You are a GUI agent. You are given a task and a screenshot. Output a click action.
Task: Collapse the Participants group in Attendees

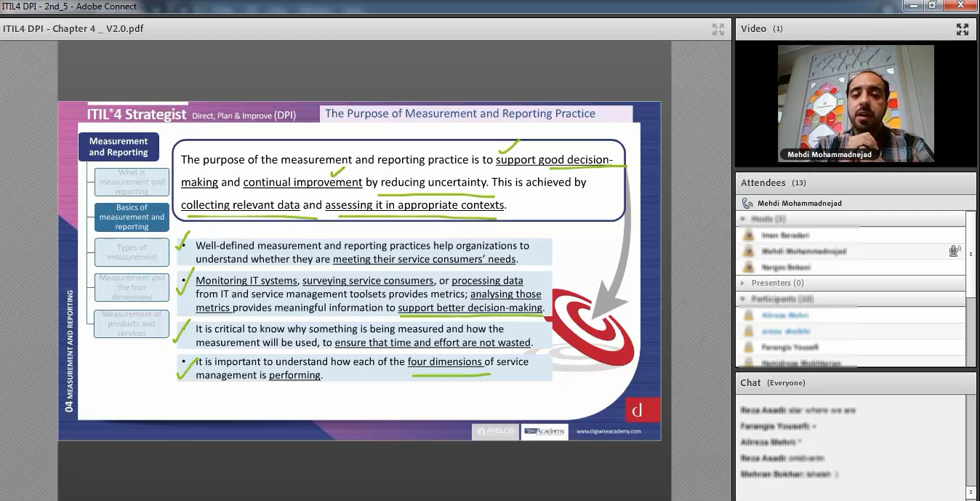(742, 299)
